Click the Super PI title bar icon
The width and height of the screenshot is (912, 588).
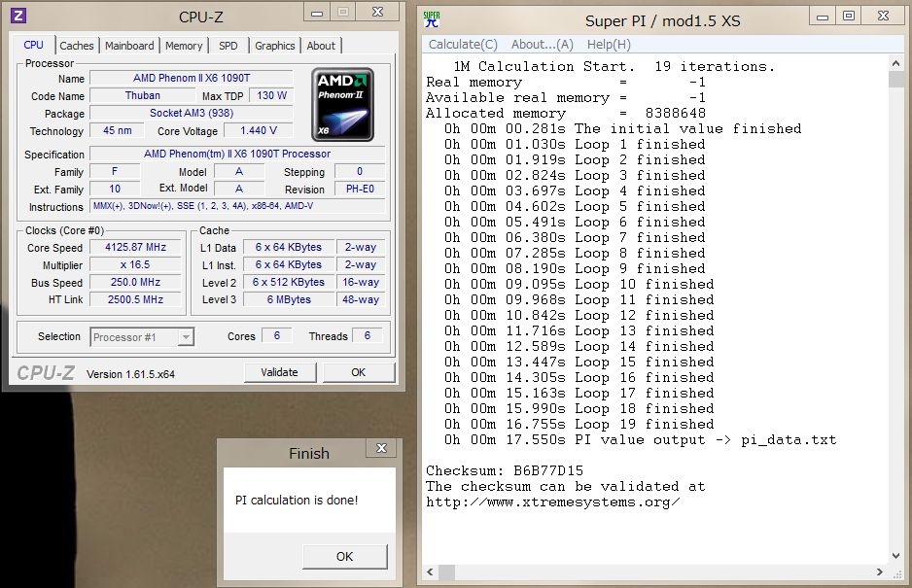point(432,19)
